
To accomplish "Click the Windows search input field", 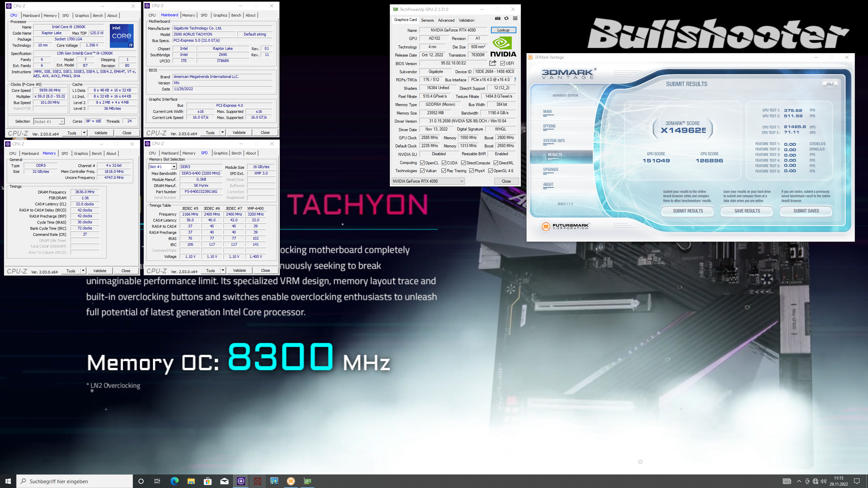I will point(75,481).
